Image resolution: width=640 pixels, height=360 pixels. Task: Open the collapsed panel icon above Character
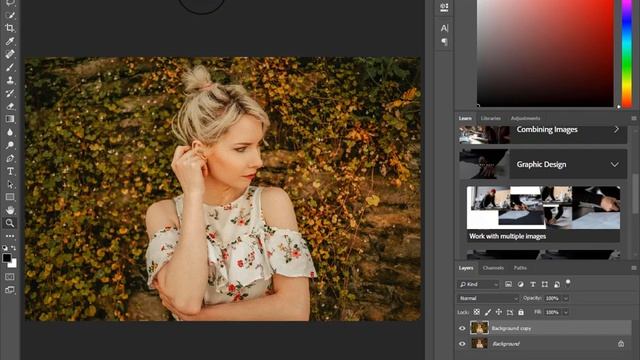tap(444, 7)
